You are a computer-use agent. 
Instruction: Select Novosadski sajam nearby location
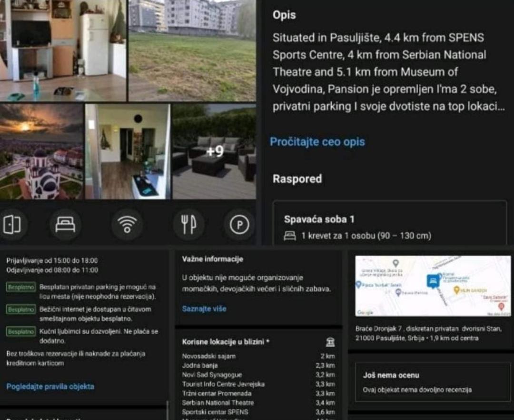coord(258,356)
